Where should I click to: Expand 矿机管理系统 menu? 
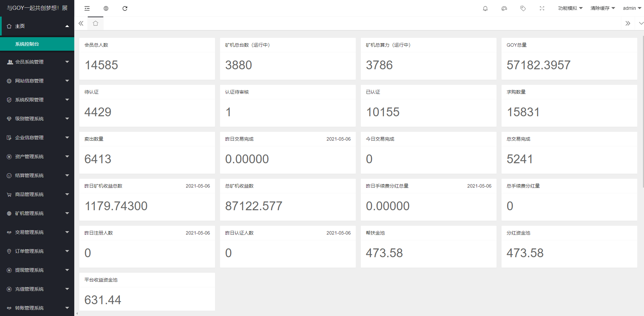click(x=37, y=213)
